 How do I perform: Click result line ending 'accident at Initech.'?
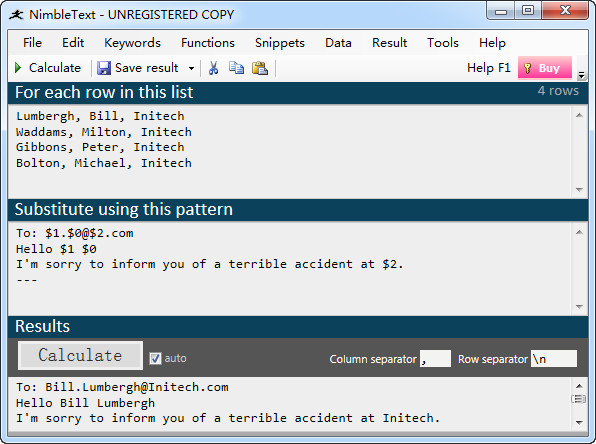pos(228,418)
